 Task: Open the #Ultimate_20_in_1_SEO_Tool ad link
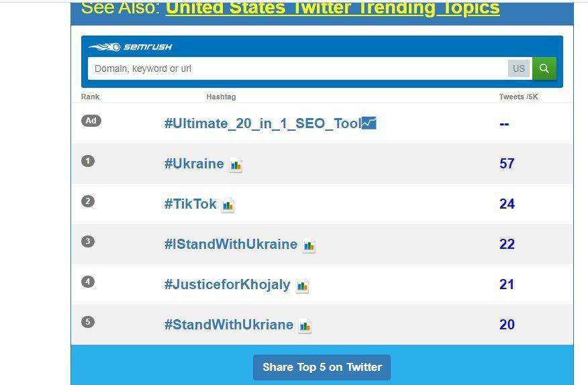click(262, 123)
